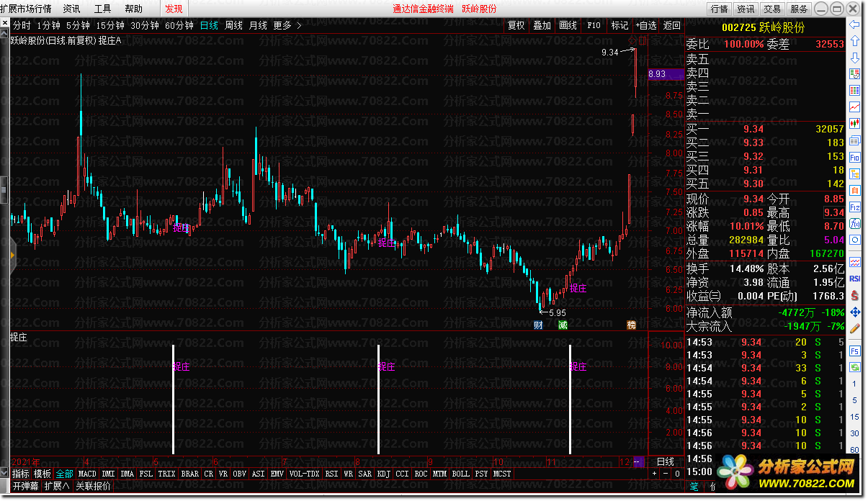Click the plus zoom button below the chart

click(654, 474)
